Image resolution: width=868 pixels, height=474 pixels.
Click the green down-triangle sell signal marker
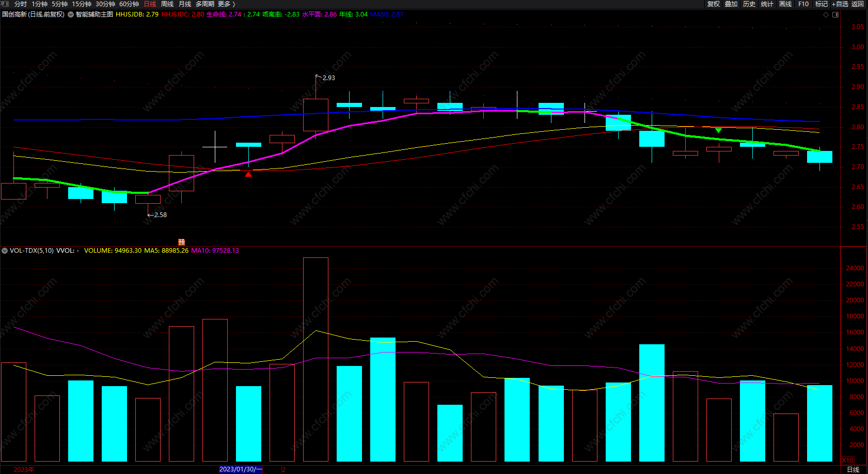point(718,130)
